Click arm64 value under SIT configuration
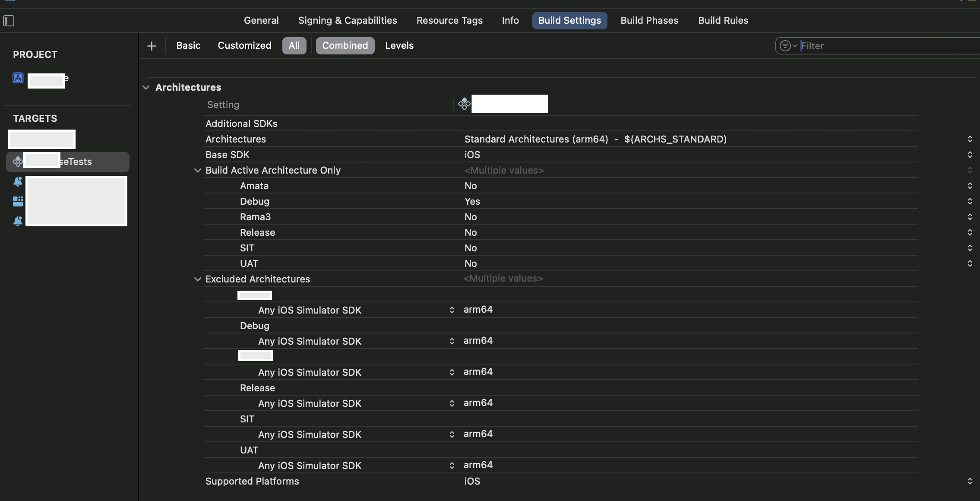Image resolution: width=980 pixels, height=501 pixels. pos(478,434)
